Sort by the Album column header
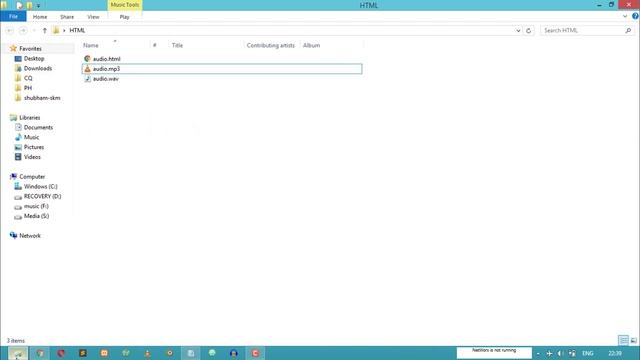Viewport: 640px width, 360px height. pos(311,45)
